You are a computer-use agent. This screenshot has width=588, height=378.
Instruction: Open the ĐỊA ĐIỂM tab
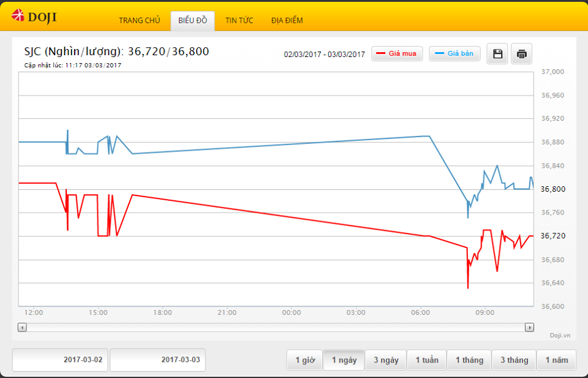[x=287, y=21]
